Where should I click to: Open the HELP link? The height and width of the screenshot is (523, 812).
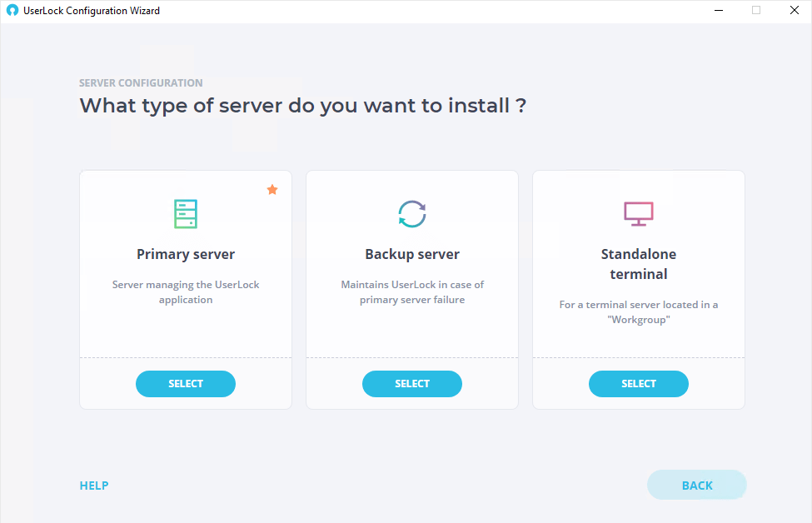(x=94, y=486)
